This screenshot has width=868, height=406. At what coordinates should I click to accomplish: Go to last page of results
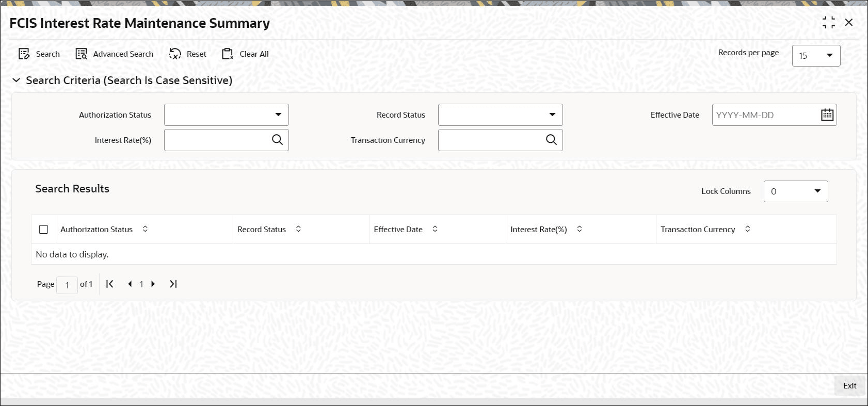pos(173,284)
